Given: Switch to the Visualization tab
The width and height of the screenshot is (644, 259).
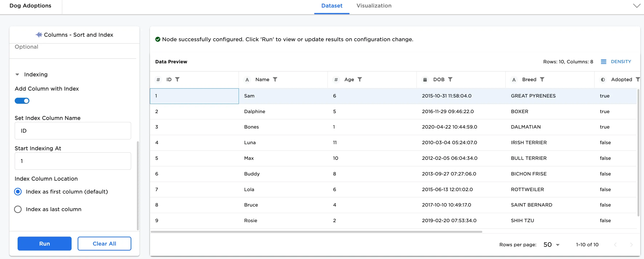Looking at the screenshot, I should click(374, 6).
